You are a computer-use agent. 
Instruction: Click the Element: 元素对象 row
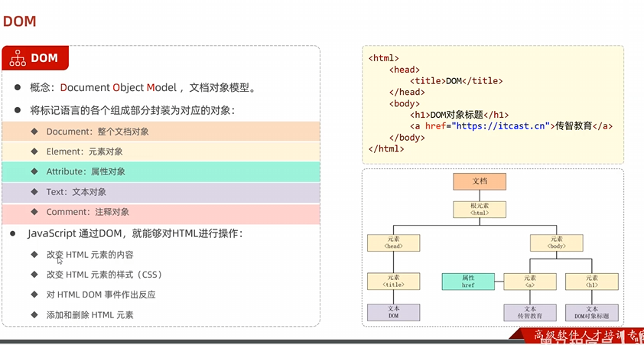161,151
